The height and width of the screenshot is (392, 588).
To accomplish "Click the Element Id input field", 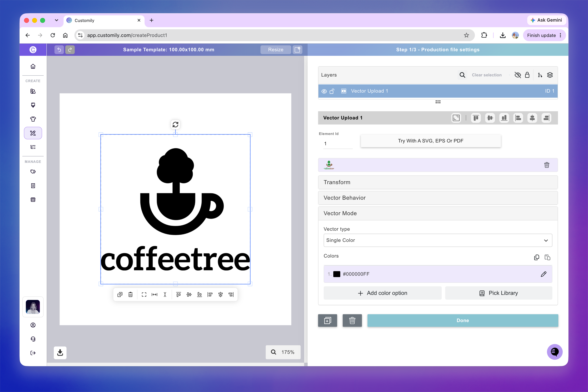I will (338, 144).
